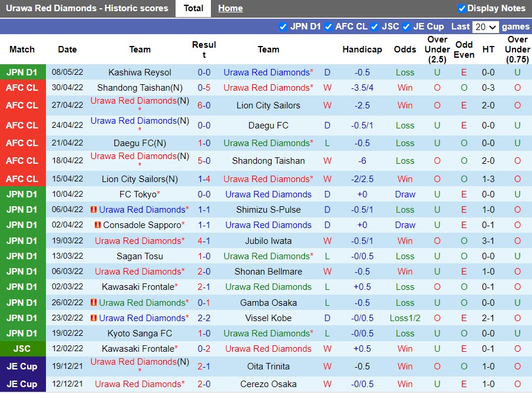Open the Cerezo Osaka team page
This screenshot has width=532, height=393.
(x=268, y=384)
